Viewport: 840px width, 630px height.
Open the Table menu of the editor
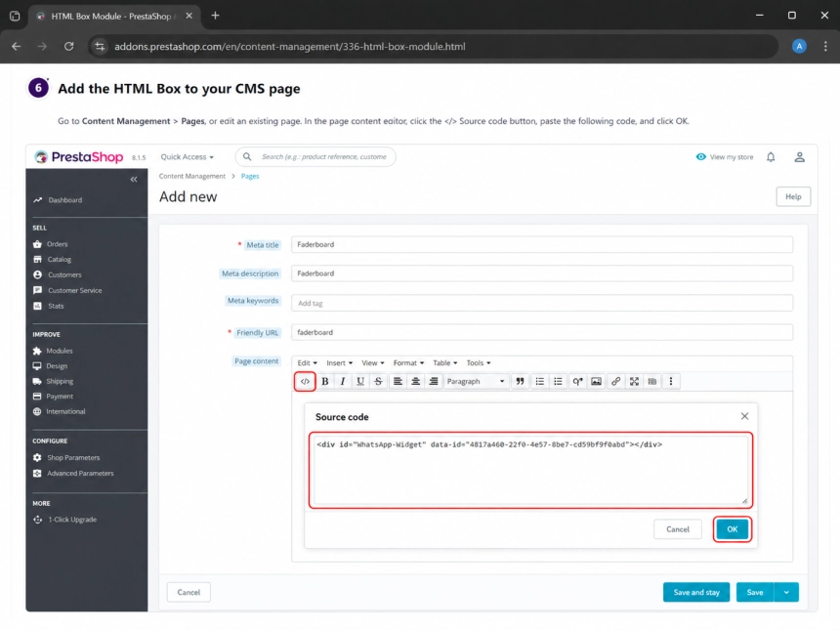coord(444,362)
